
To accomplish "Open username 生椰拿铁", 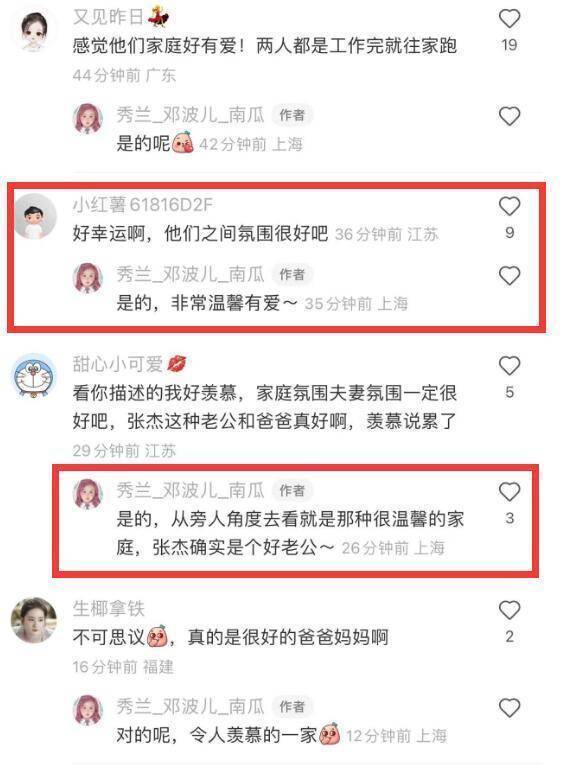I will (x=108, y=608).
